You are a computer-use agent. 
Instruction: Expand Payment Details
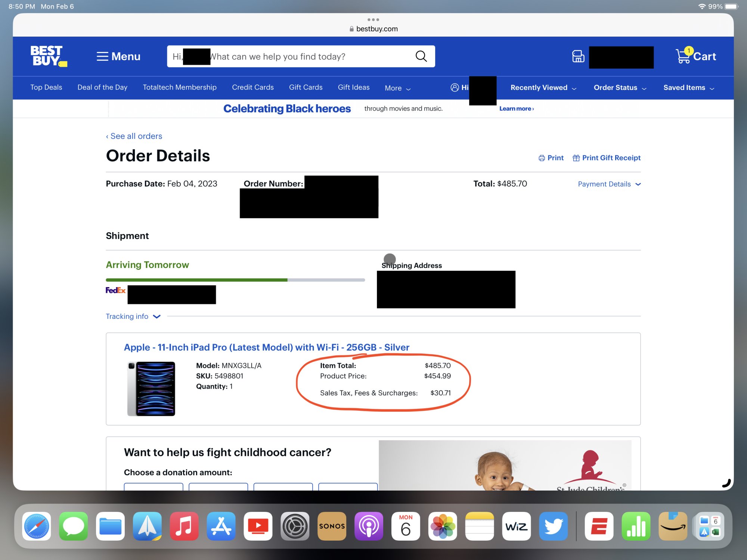[609, 184]
